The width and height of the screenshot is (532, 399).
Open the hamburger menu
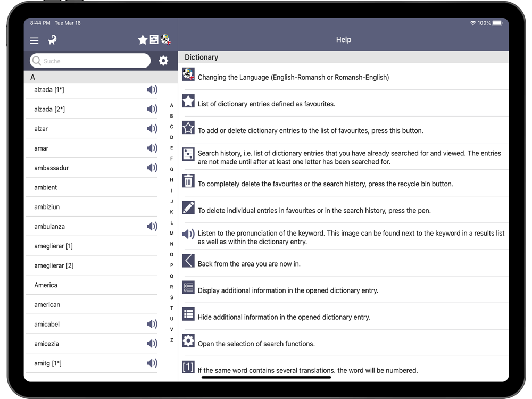pyautogui.click(x=34, y=40)
